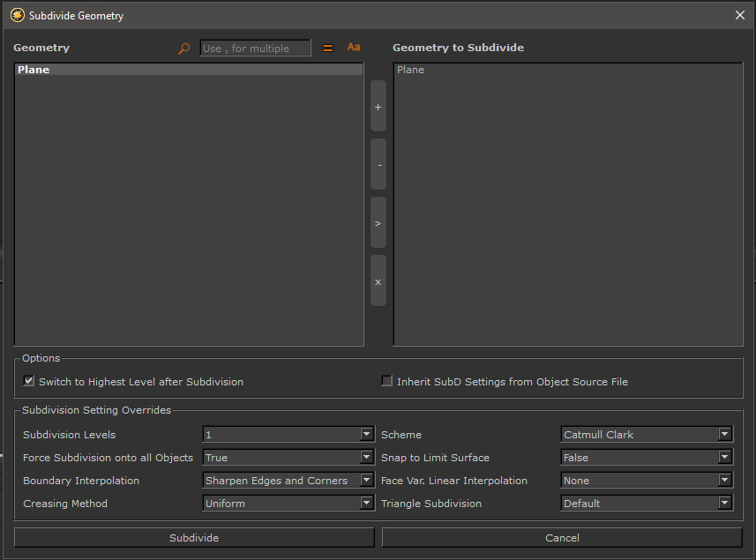Close the Subdivide Geometry dialog

click(x=739, y=15)
